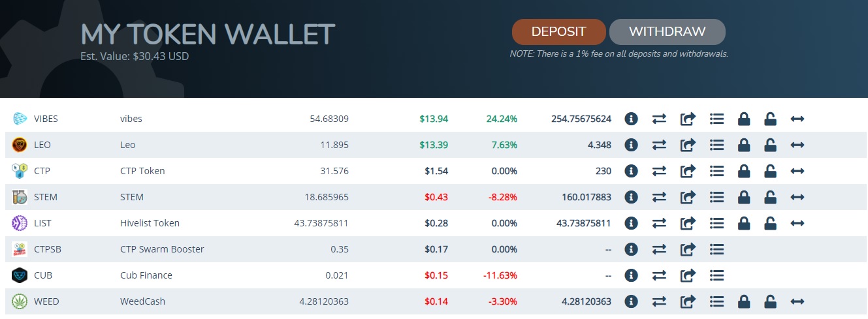The image size is (868, 319).
Task: Select the CTP Swarm Booster name
Action: pyautogui.click(x=162, y=249)
